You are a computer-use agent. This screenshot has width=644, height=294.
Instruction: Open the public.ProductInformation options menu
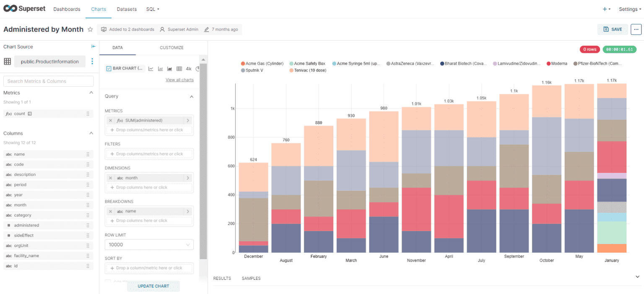92,61
